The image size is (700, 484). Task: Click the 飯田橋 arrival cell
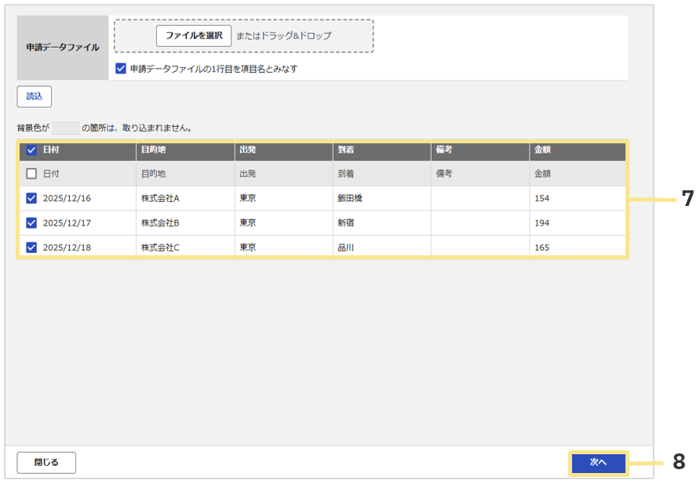click(382, 198)
